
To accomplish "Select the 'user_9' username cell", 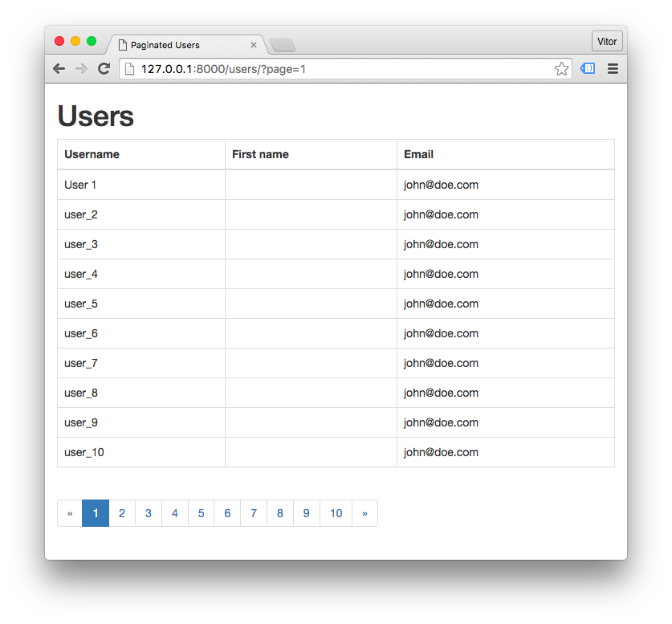I will (x=141, y=422).
